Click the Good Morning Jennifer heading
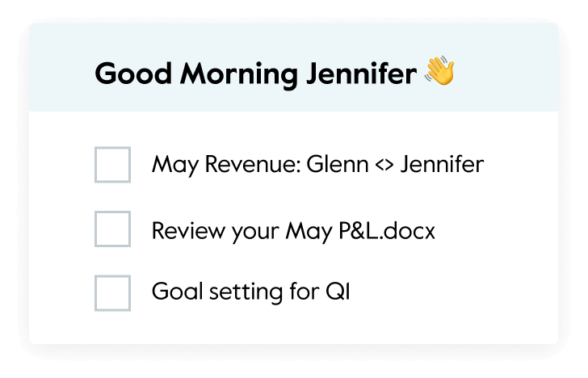 coord(256,73)
